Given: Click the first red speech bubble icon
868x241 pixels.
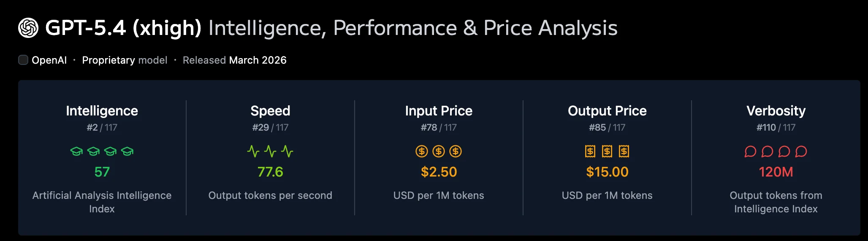Looking at the screenshot, I should pos(750,151).
